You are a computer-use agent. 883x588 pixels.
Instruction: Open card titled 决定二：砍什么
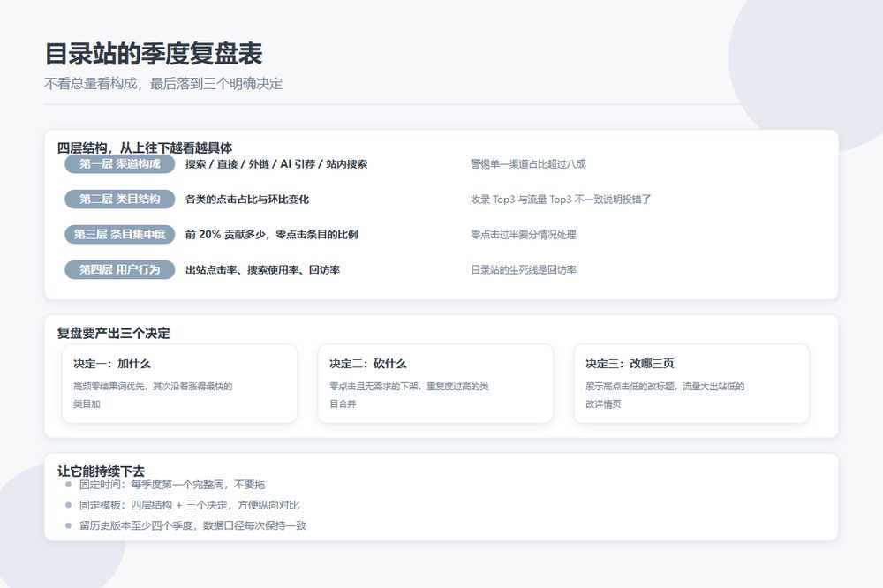(x=435, y=383)
